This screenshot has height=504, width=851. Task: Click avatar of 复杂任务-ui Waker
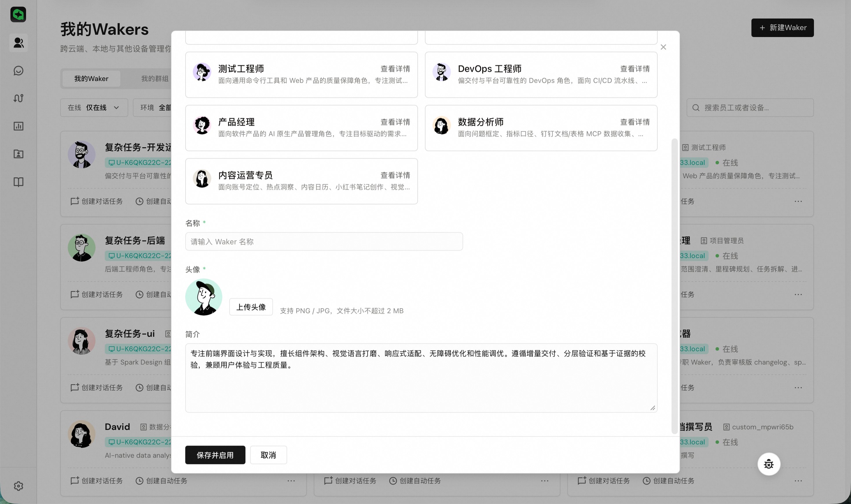pyautogui.click(x=82, y=341)
